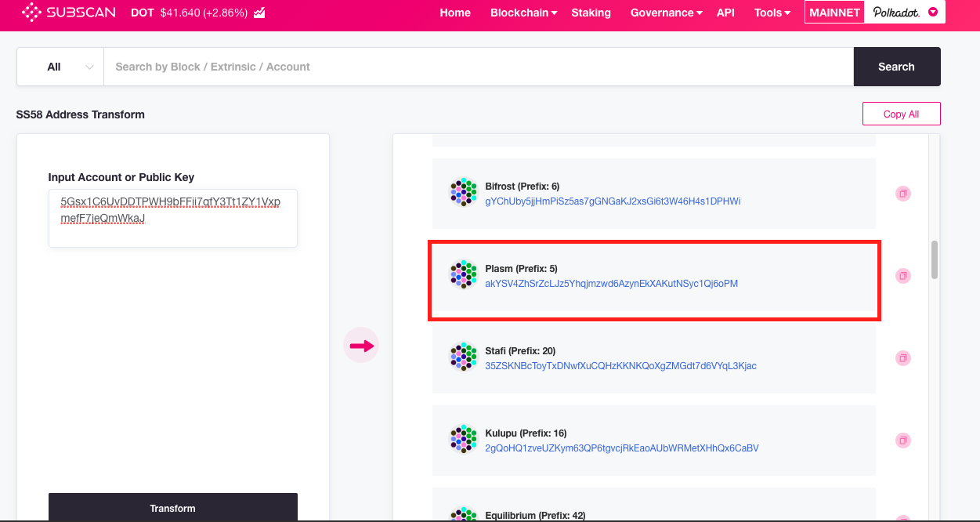
Task: Click the Subscan logo
Action: coord(70,13)
